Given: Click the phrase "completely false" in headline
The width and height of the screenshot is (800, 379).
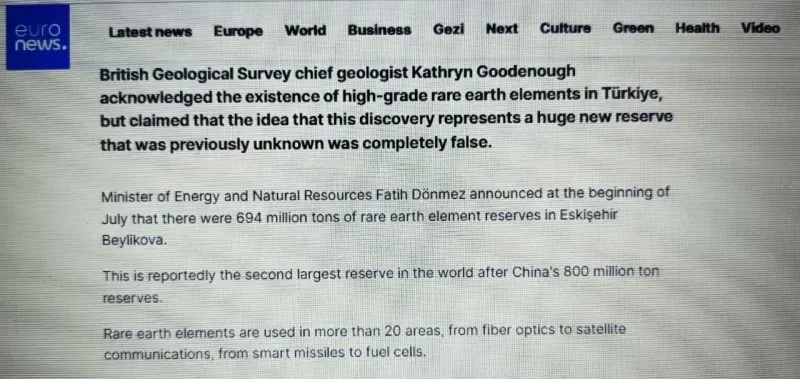Looking at the screenshot, I should [x=428, y=143].
